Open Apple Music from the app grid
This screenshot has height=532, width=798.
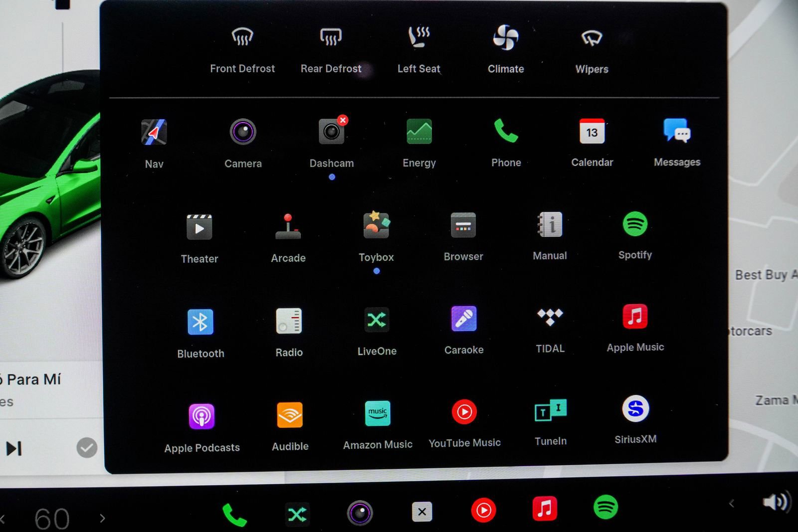click(635, 328)
